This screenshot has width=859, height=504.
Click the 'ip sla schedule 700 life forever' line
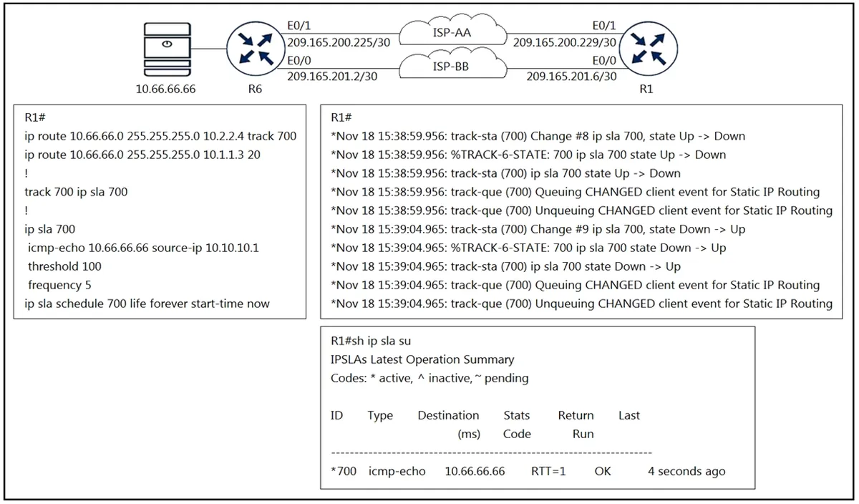coord(147,304)
